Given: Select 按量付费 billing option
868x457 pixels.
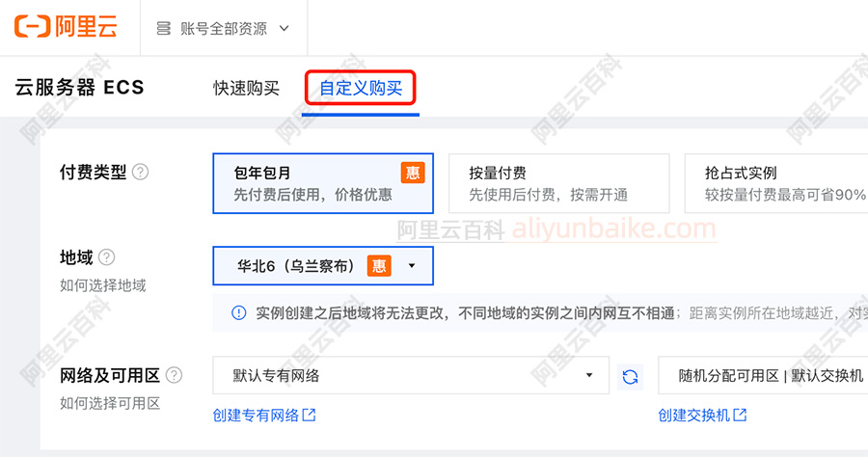Looking at the screenshot, I should click(x=558, y=184).
